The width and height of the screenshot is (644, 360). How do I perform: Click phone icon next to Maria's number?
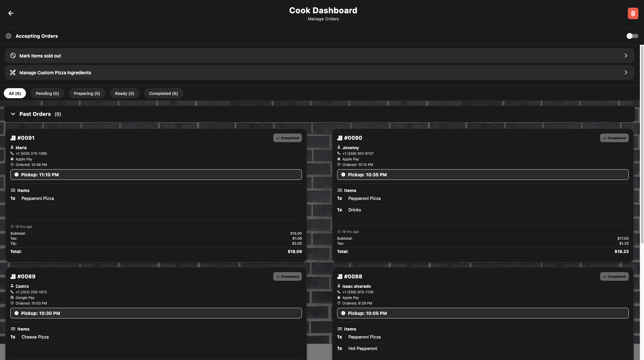[x=12, y=153]
